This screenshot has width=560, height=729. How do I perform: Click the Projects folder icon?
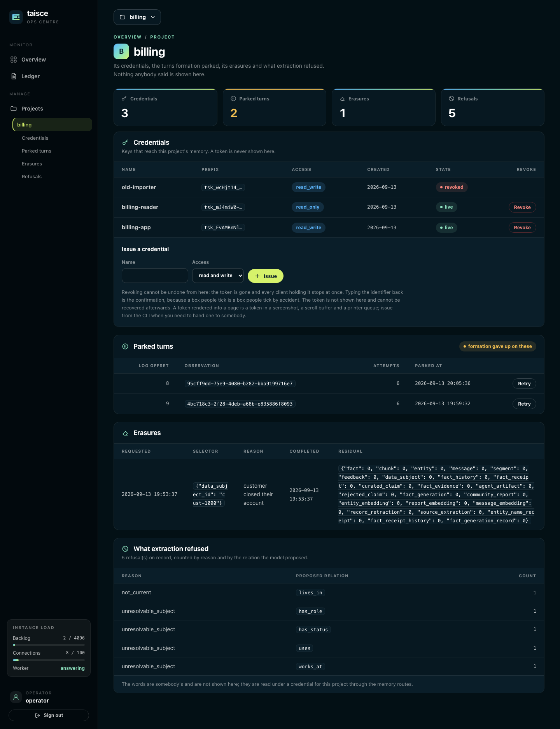[x=14, y=109]
